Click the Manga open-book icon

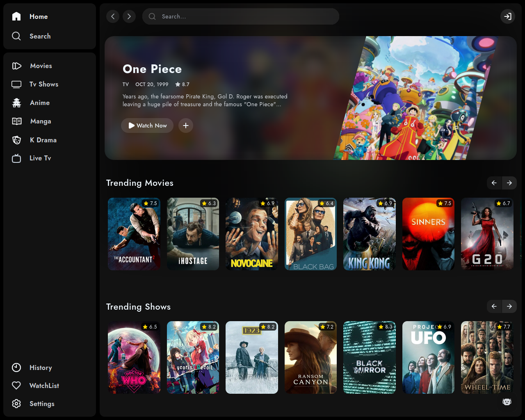pos(17,121)
